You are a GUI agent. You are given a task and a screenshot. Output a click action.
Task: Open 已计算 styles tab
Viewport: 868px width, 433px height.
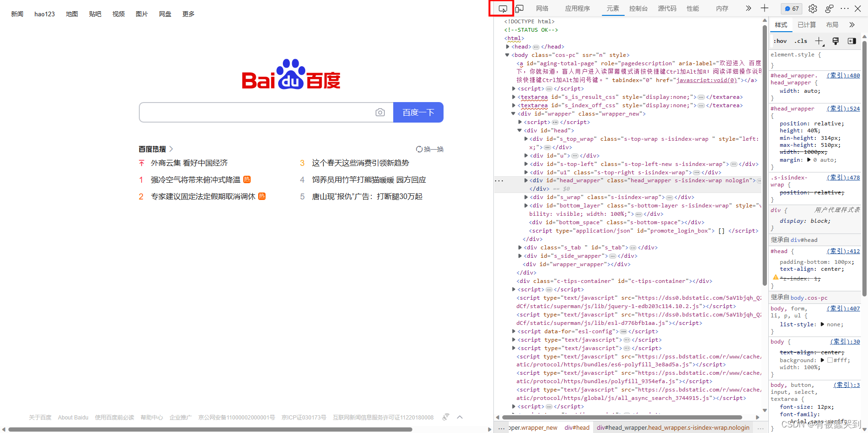[806, 25]
